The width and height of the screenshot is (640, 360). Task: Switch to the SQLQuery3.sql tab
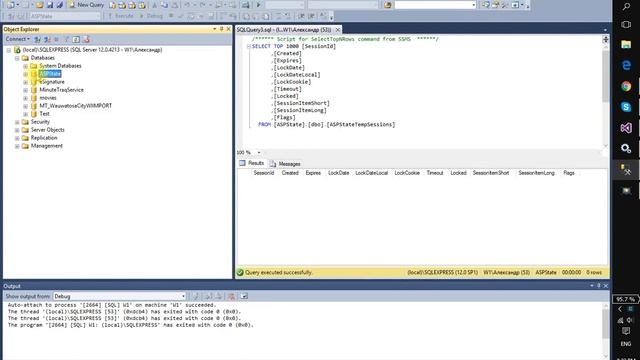click(x=284, y=30)
